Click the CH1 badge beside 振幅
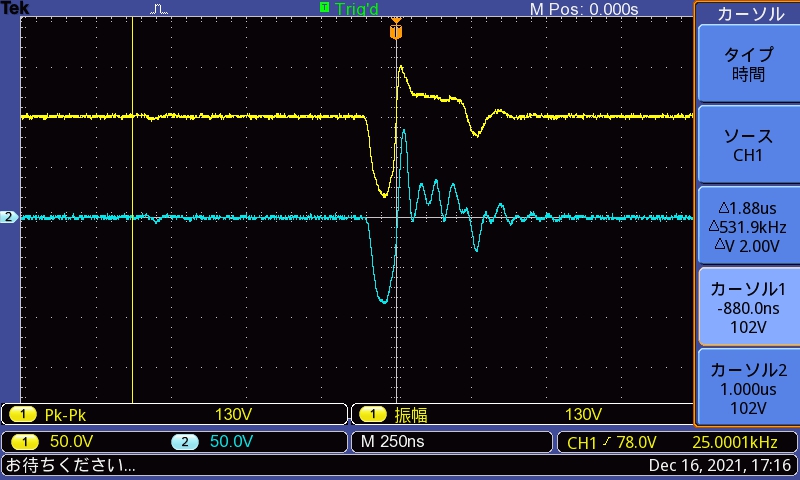This screenshot has height=480, width=800. point(372,414)
